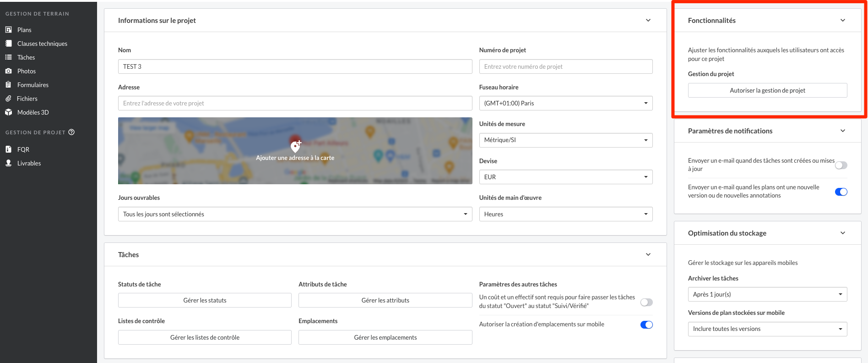The image size is (868, 363).
Task: Open Livrables menu entry
Action: coord(29,163)
